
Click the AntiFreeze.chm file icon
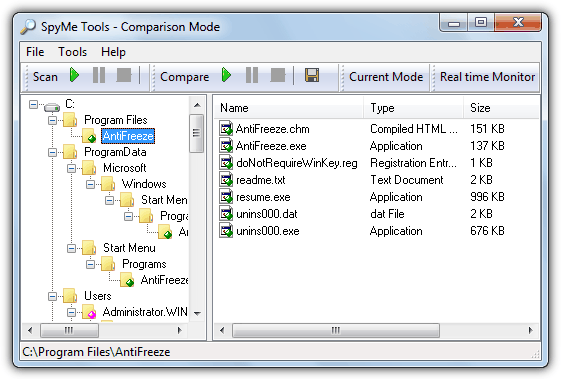click(x=226, y=128)
